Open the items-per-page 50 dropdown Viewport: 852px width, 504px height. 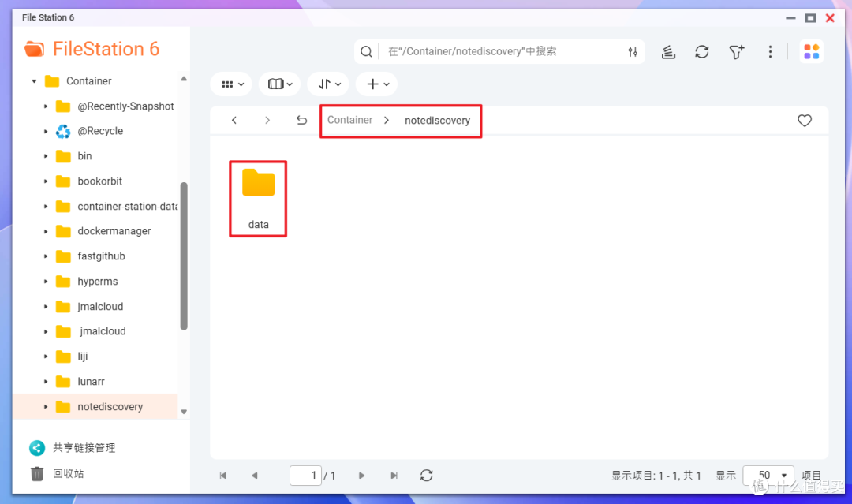tap(768, 476)
